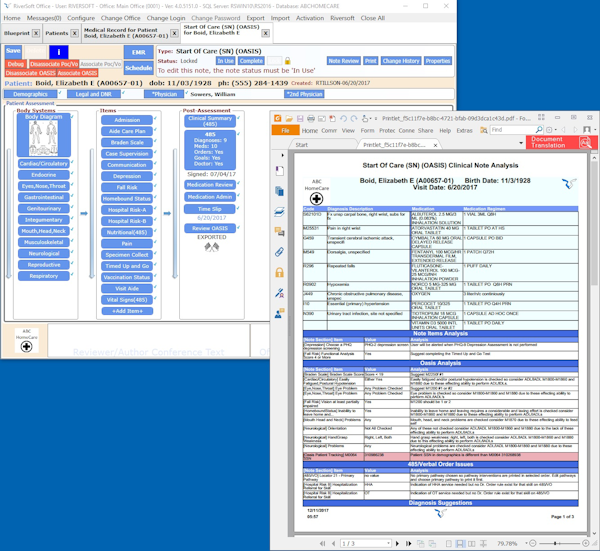This screenshot has width=600, height=551.
Task: Select single page view mode
Action: coord(449,543)
